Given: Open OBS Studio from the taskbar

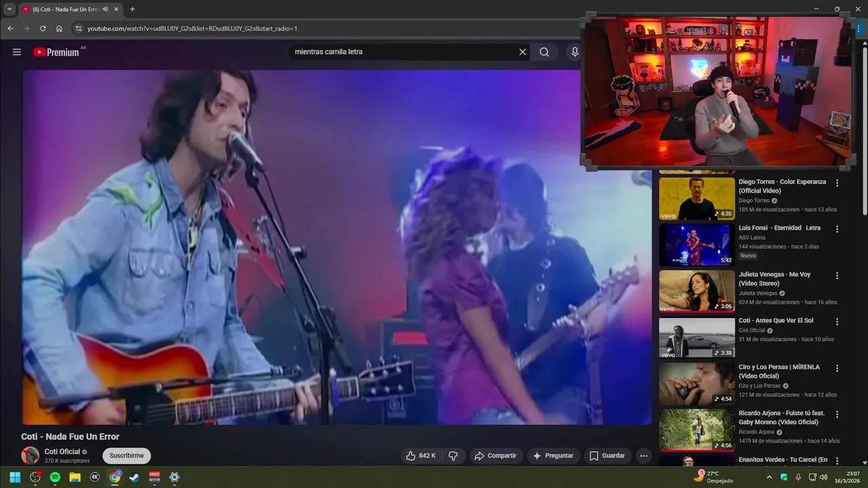Looking at the screenshot, I should (x=35, y=477).
